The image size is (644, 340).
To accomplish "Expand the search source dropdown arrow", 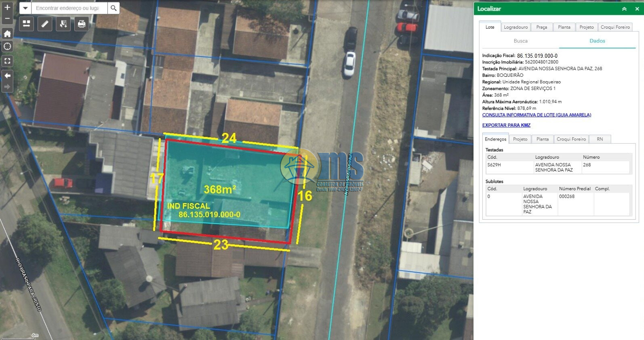I will pyautogui.click(x=25, y=8).
